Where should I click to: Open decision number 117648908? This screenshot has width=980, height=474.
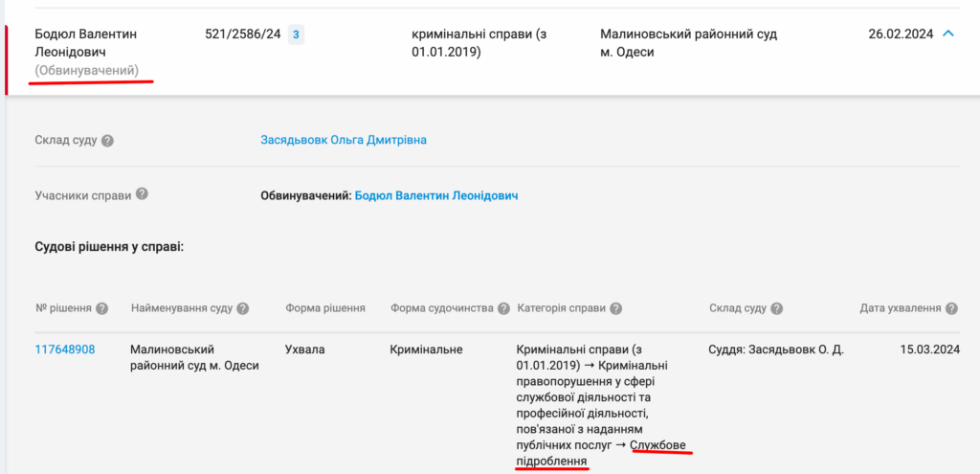65,350
